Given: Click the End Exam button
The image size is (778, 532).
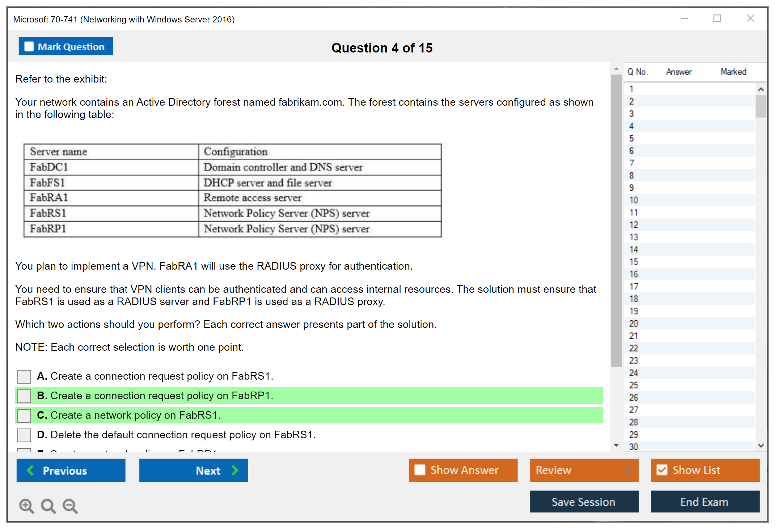Looking at the screenshot, I should [705, 502].
